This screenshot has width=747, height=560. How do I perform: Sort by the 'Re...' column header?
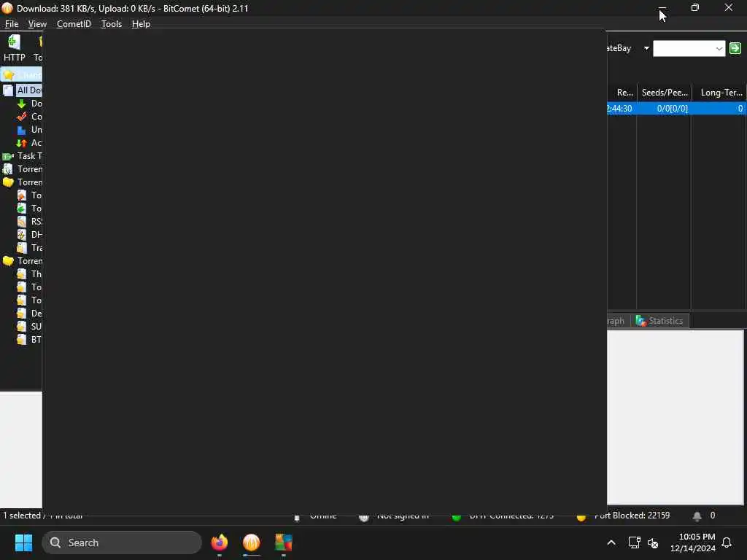click(x=622, y=93)
